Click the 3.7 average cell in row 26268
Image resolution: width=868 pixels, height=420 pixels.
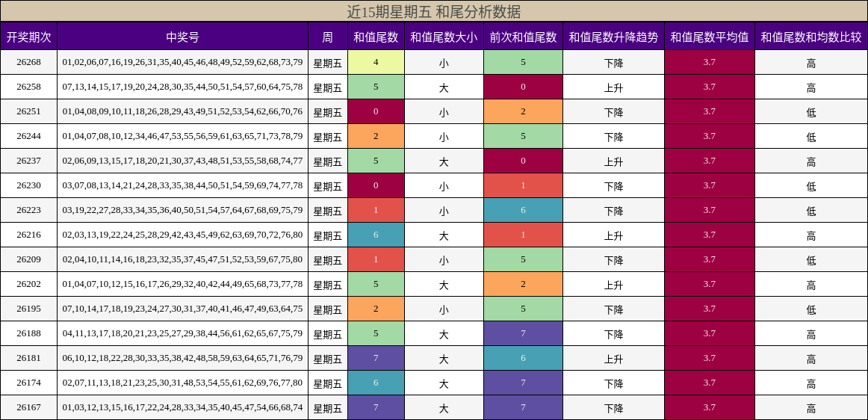tap(710, 62)
